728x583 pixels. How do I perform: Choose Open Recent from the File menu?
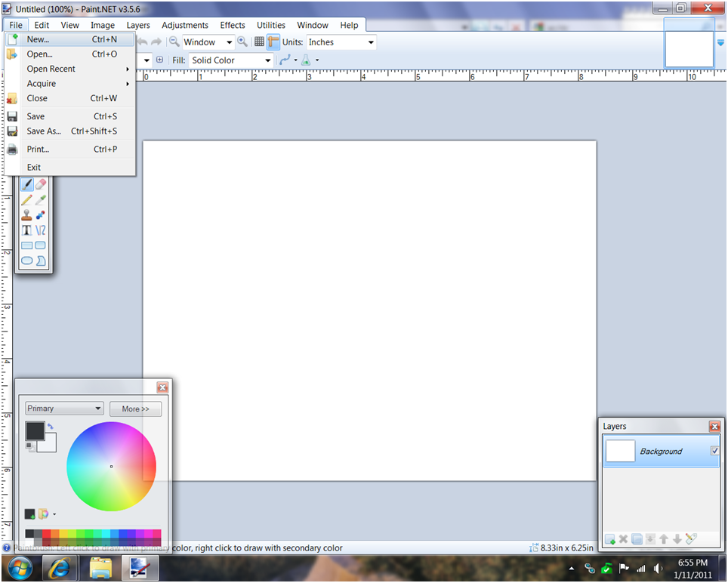(x=50, y=69)
